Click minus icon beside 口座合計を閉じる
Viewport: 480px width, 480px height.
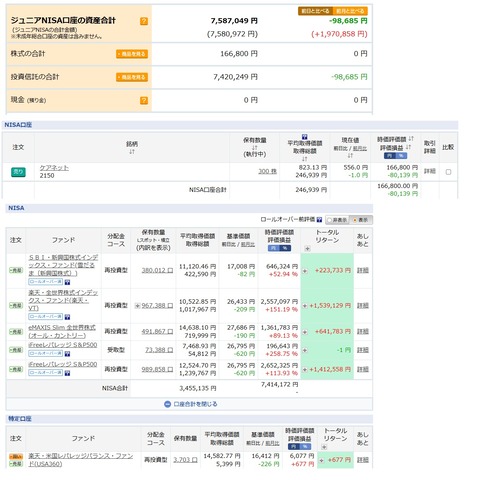[x=168, y=404]
